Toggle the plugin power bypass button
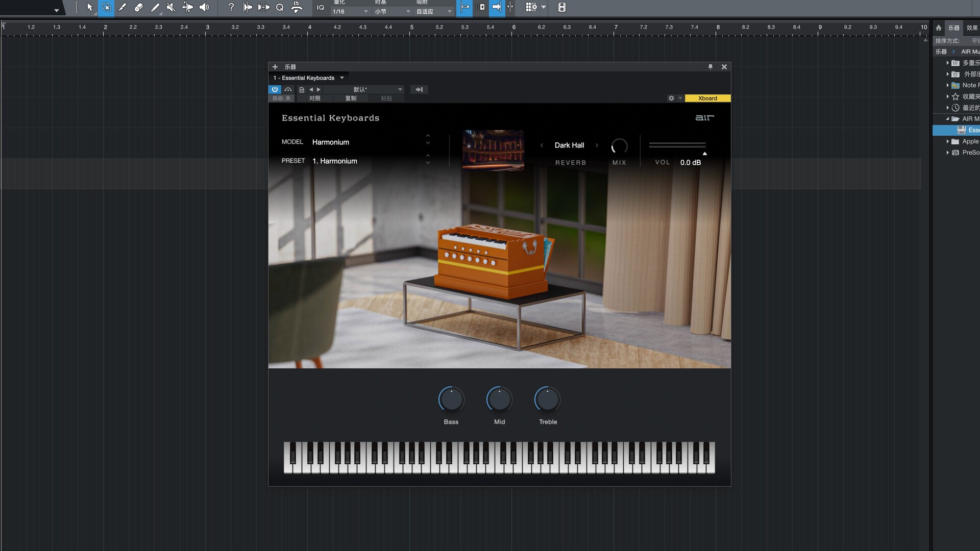 click(x=275, y=89)
